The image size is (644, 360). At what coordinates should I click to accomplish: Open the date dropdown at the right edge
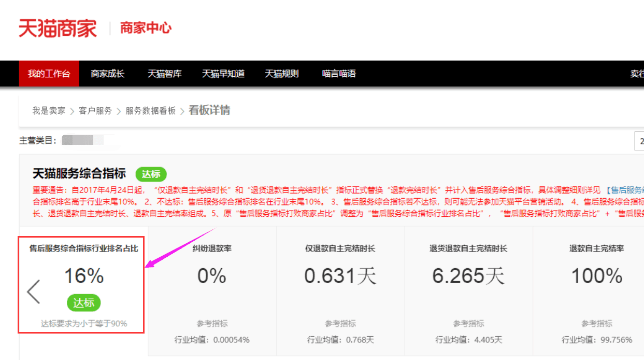tap(639, 141)
